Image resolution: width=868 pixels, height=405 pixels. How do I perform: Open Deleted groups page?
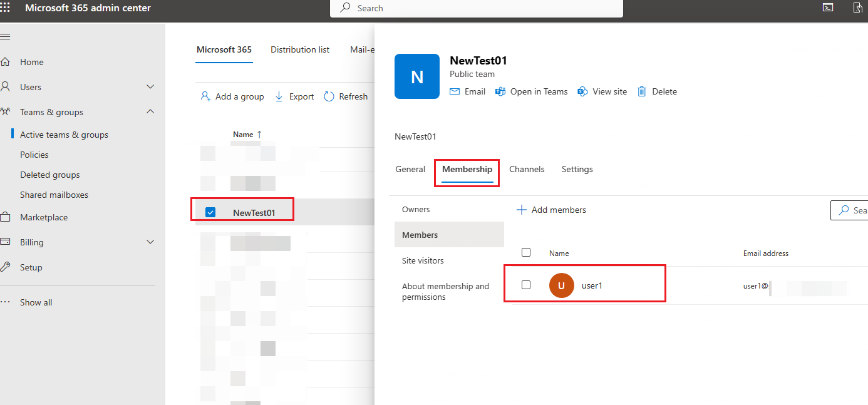tap(50, 175)
